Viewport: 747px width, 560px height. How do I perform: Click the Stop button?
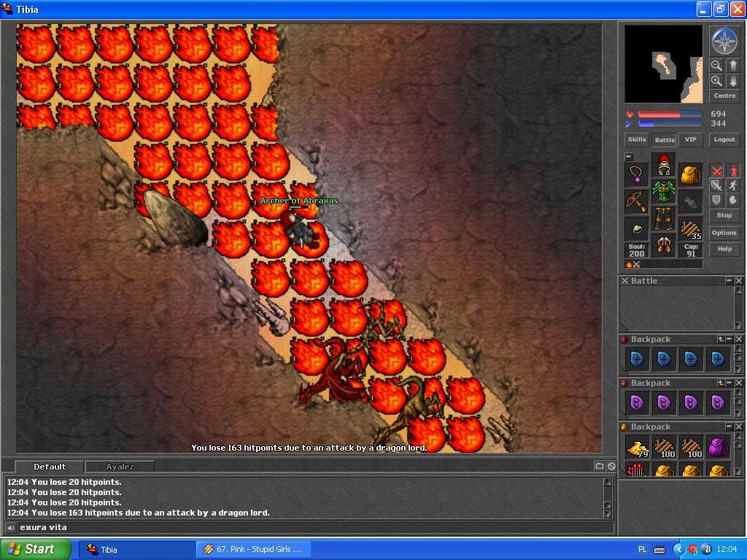[x=724, y=215]
